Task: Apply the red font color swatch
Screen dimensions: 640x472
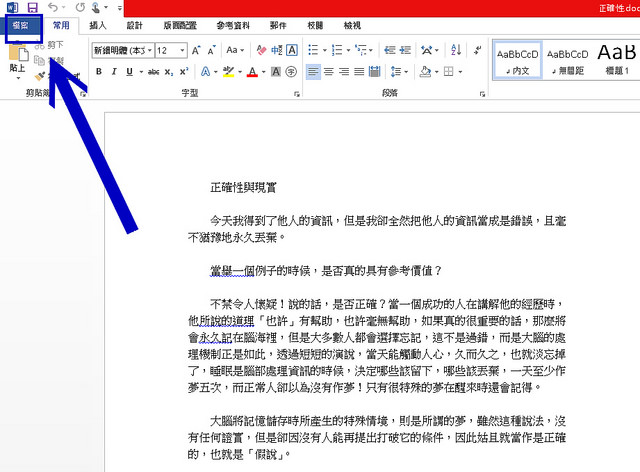Action: (251, 72)
